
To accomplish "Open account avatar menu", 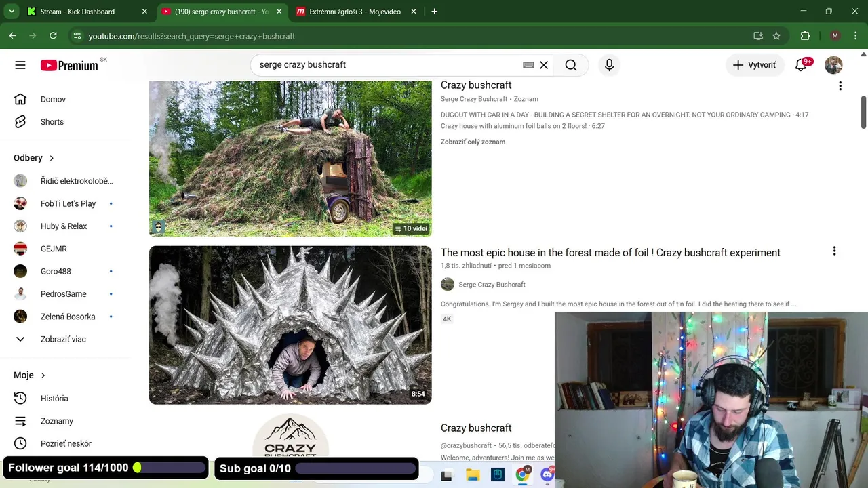I will 833,65.
